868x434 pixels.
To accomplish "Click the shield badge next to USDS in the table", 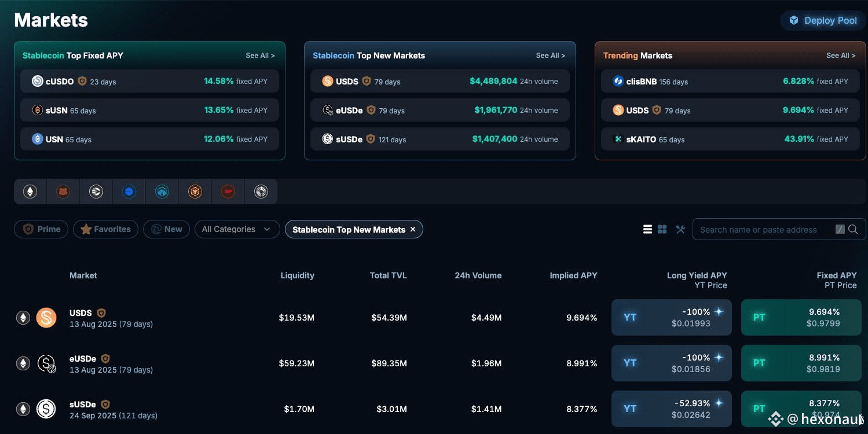I will 101,313.
